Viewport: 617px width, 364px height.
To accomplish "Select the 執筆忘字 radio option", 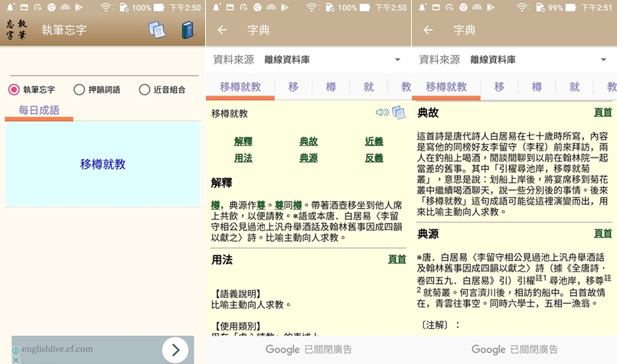I will pos(14,89).
